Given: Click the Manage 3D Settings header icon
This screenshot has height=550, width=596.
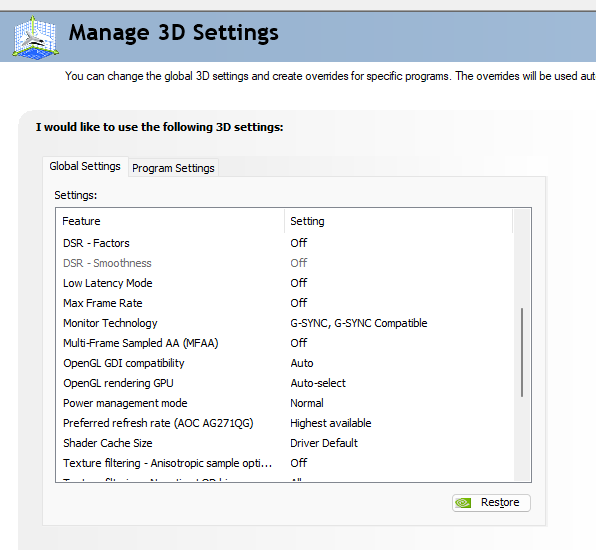Looking at the screenshot, I should [x=35, y=37].
